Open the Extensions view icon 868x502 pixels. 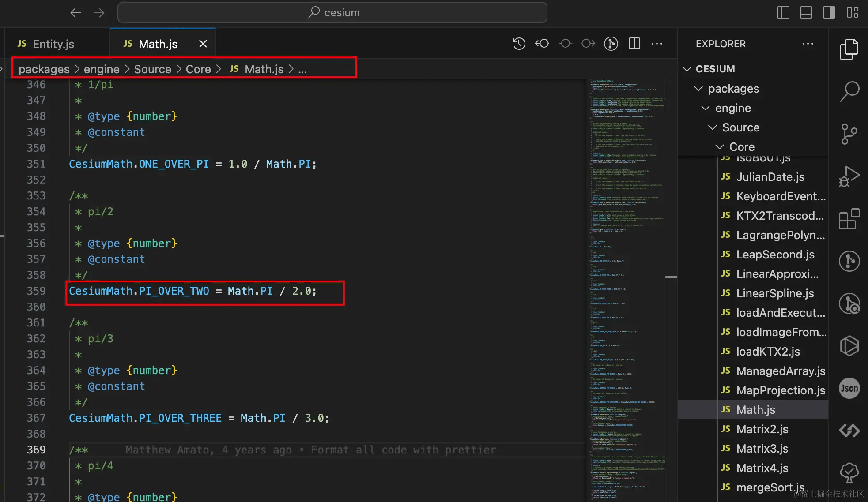[849, 219]
